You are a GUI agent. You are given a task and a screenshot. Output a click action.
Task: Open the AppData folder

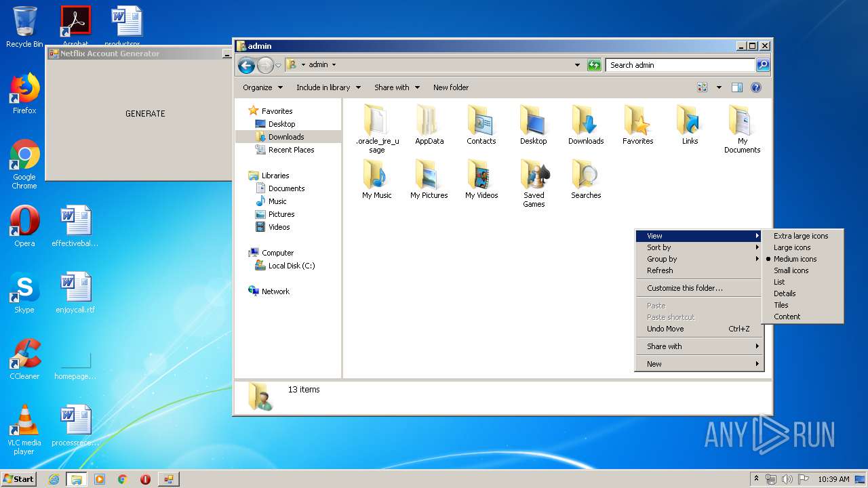tap(429, 125)
